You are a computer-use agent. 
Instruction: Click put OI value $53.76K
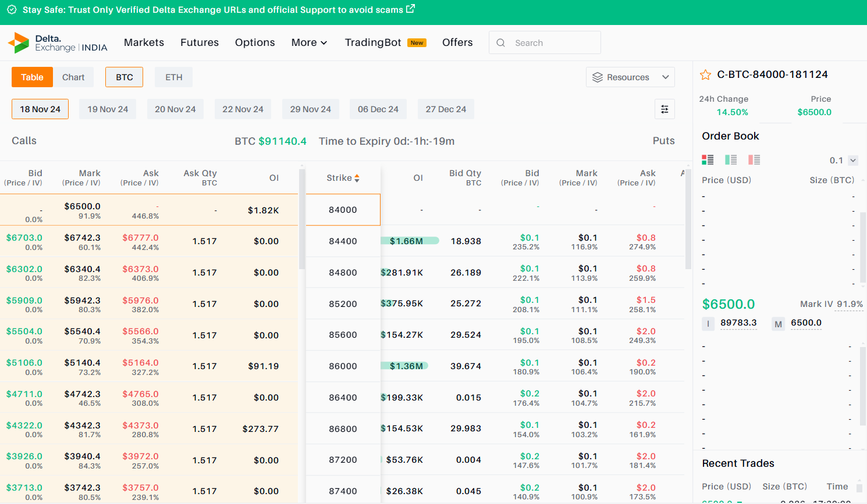[404, 460]
